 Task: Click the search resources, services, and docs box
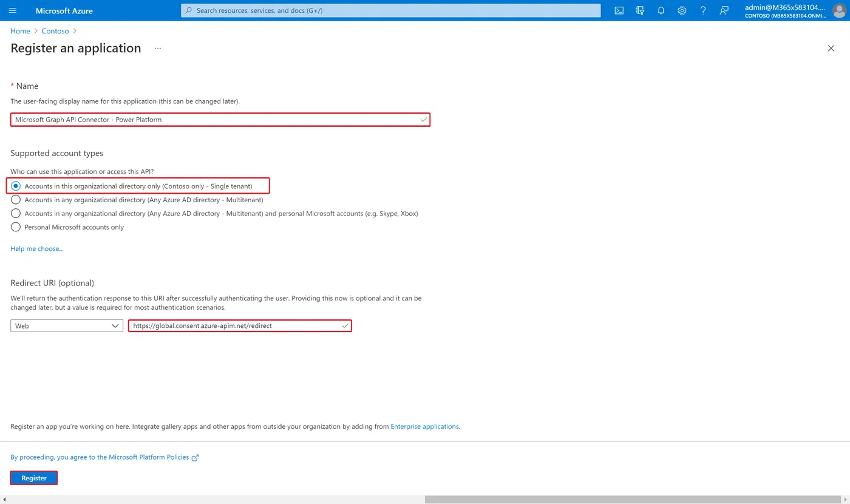pos(391,10)
